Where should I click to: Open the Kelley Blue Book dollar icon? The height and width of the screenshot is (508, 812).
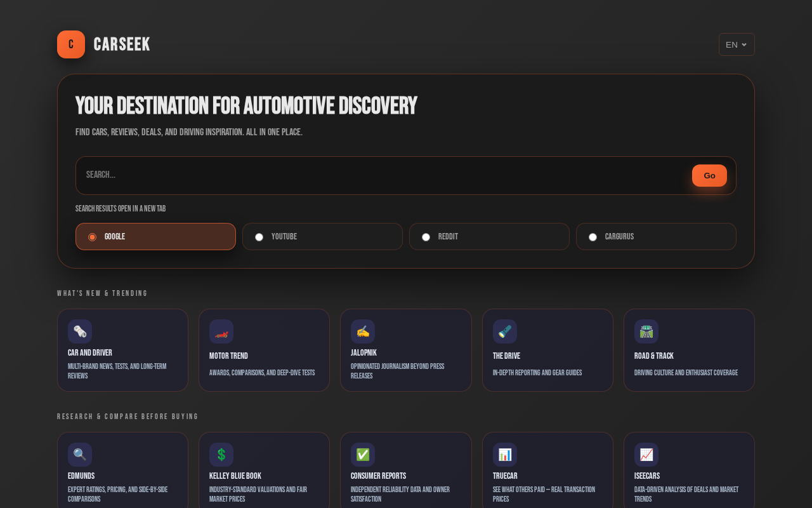tap(221, 455)
